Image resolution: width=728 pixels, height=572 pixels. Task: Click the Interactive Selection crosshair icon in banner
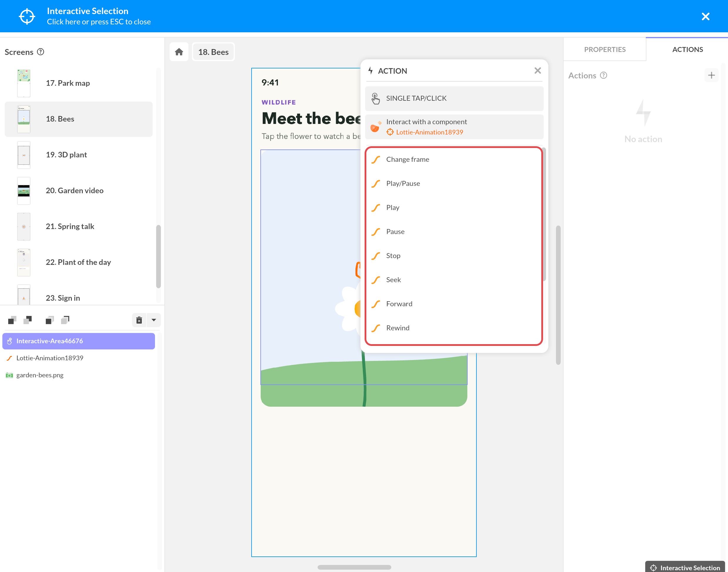pyautogui.click(x=27, y=16)
